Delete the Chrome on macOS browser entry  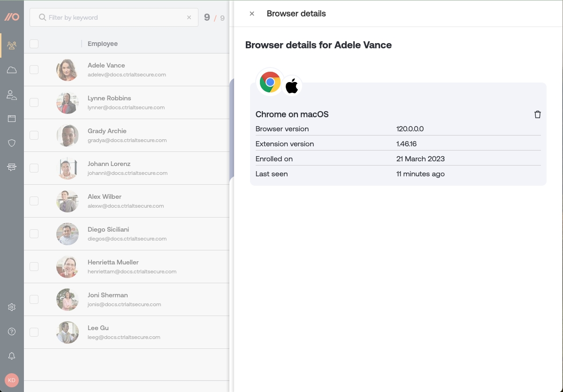coord(538,114)
